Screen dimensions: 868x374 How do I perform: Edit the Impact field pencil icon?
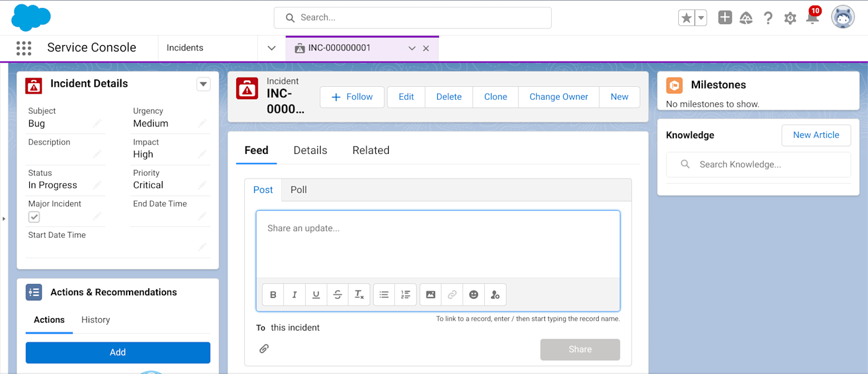(x=202, y=154)
